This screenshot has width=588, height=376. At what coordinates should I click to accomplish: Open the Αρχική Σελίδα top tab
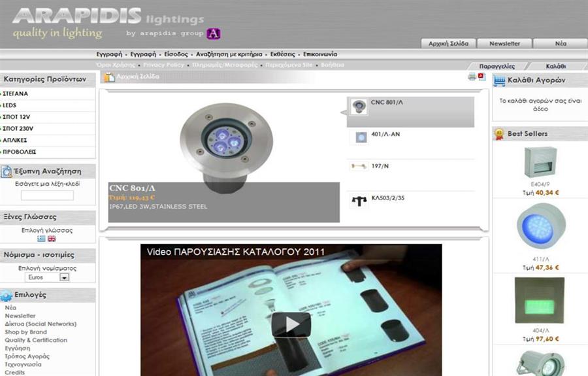448,44
